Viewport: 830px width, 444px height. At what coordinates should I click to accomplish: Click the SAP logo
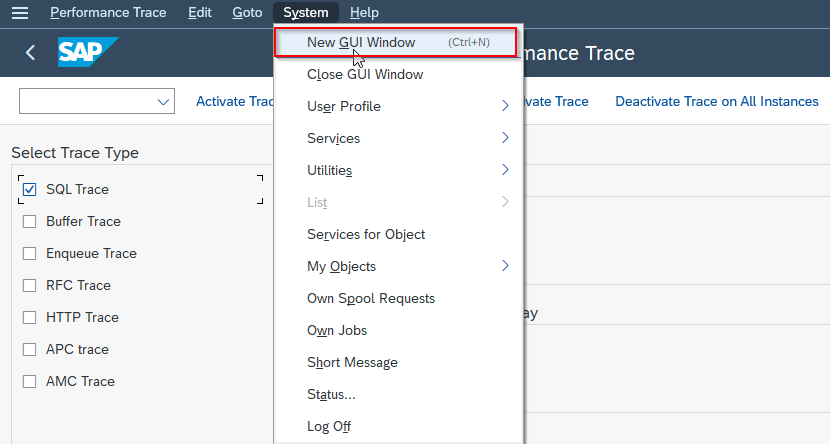[88, 52]
